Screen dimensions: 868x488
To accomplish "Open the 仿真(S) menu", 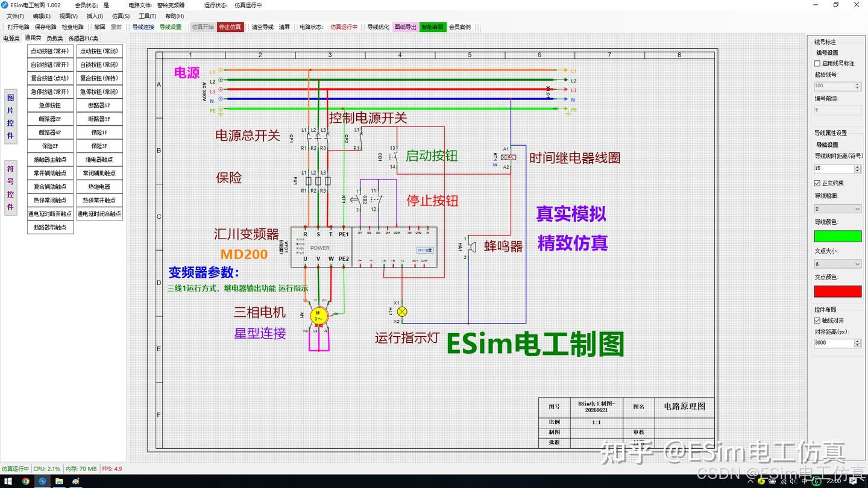I will [x=121, y=16].
